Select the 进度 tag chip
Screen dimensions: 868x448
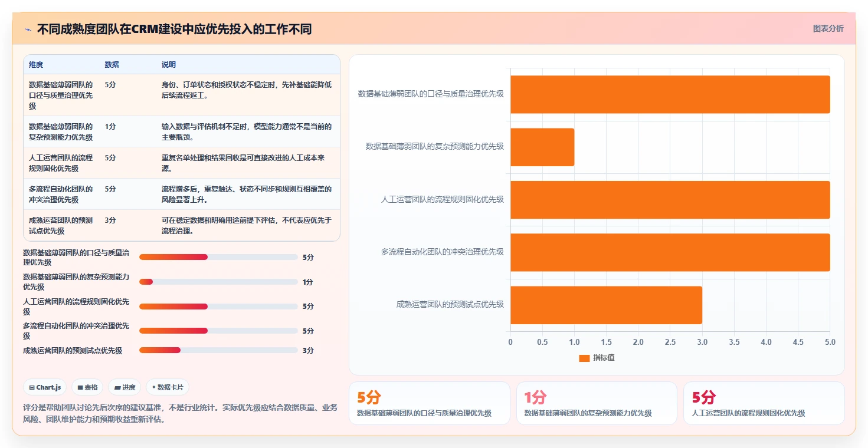125,387
